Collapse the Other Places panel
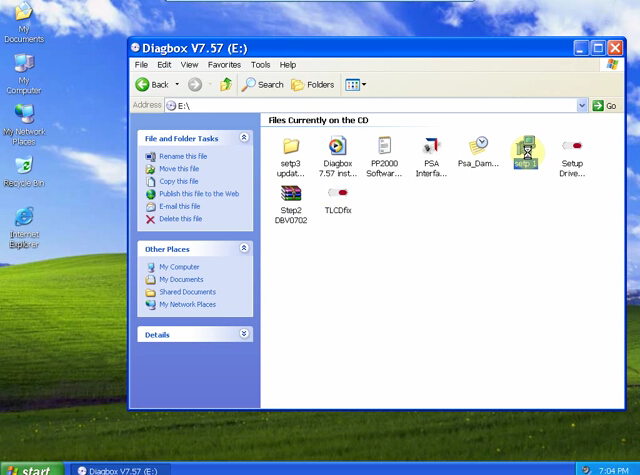This screenshot has height=475, width=640. click(x=244, y=248)
